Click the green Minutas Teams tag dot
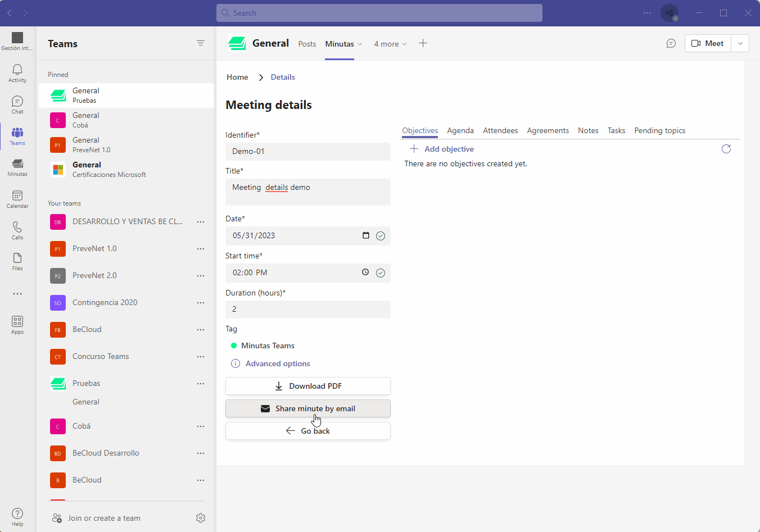Screen dimensions: 760x532 234,345
